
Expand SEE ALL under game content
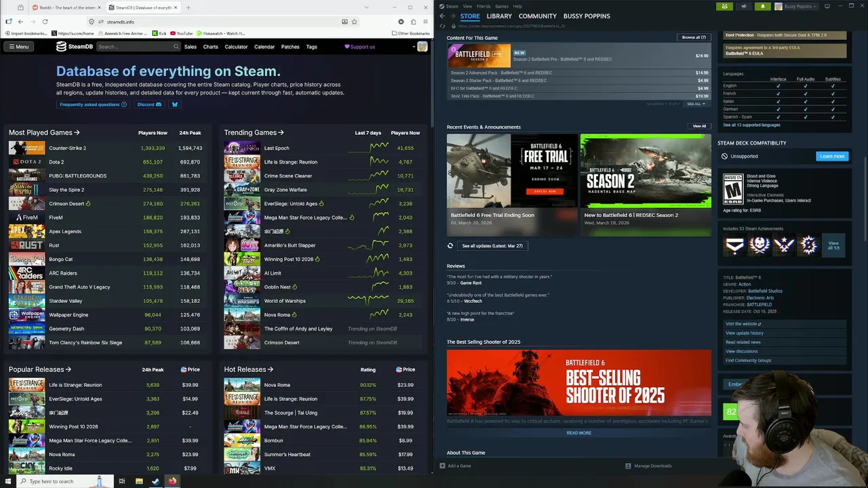point(696,104)
